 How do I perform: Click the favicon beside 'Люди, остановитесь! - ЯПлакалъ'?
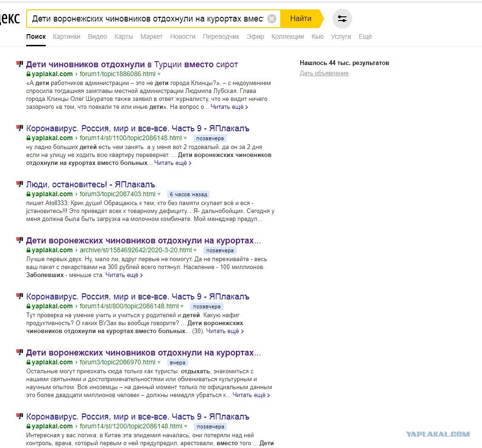pos(20,184)
